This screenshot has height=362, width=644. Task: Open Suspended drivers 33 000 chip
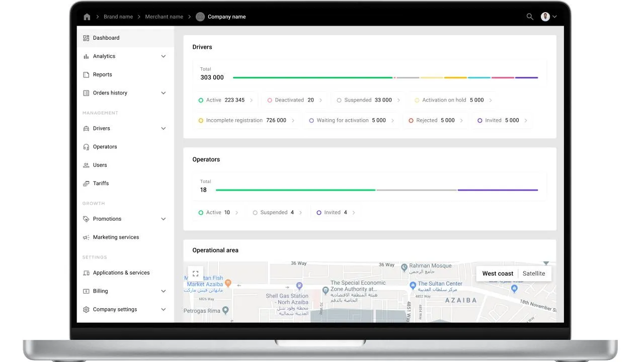click(368, 100)
